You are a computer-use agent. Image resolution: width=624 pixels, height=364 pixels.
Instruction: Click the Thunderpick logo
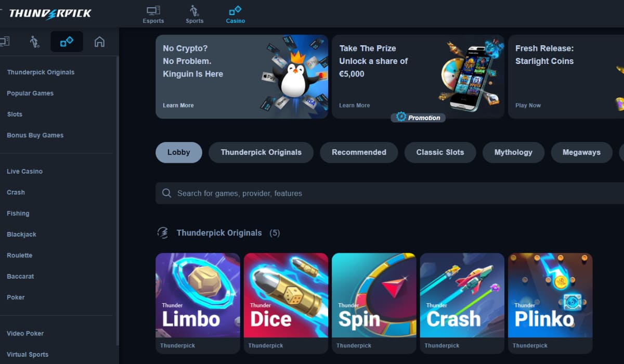49,14
